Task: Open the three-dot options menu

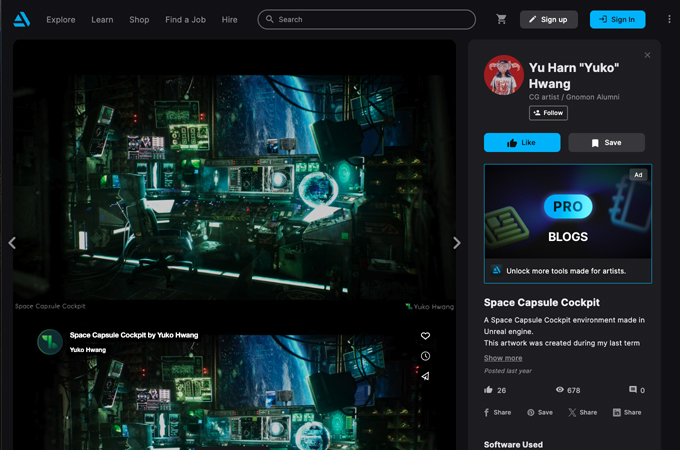Action: [x=669, y=19]
